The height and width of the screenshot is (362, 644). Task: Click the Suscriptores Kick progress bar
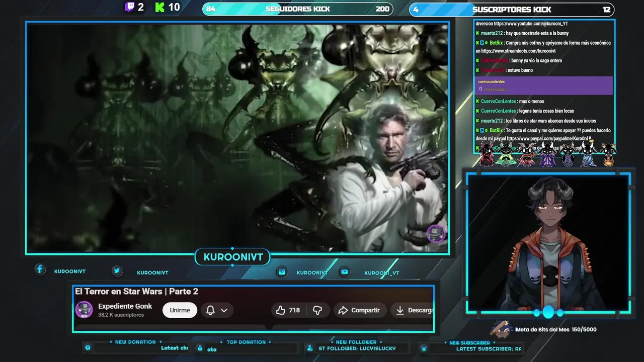(x=512, y=9)
